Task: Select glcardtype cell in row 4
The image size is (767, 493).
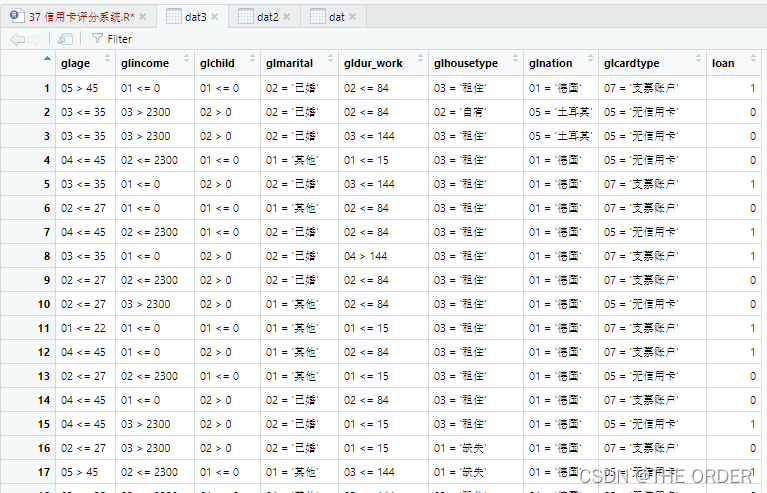Action: (x=653, y=160)
